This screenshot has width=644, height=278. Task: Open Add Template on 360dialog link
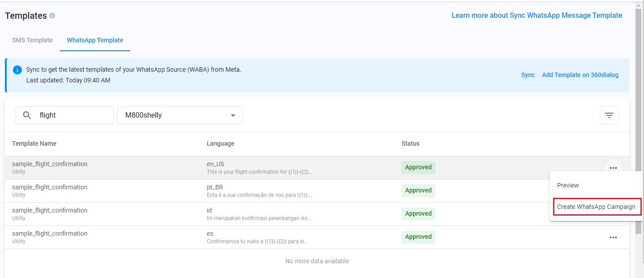[x=580, y=75]
